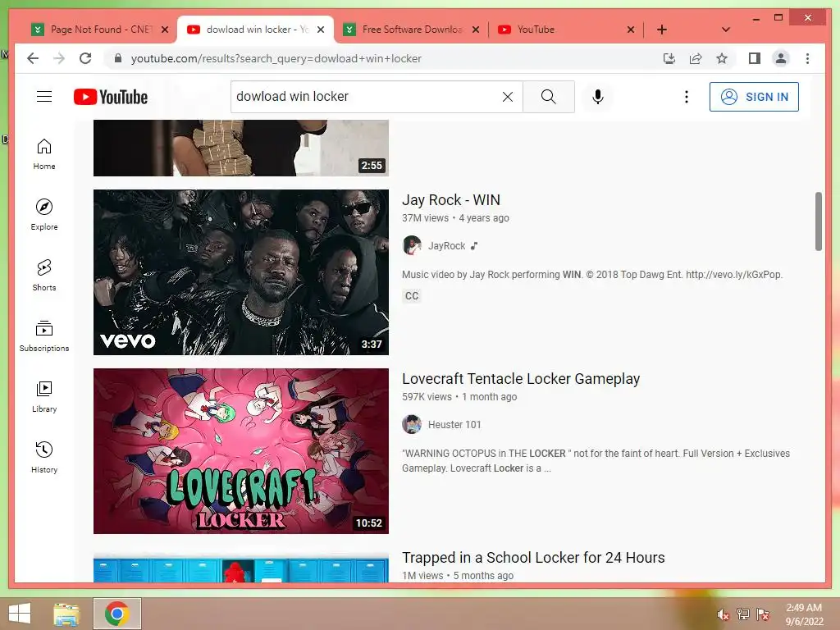Reload the page with the refresh icon
This screenshot has width=840, height=630.
point(85,58)
